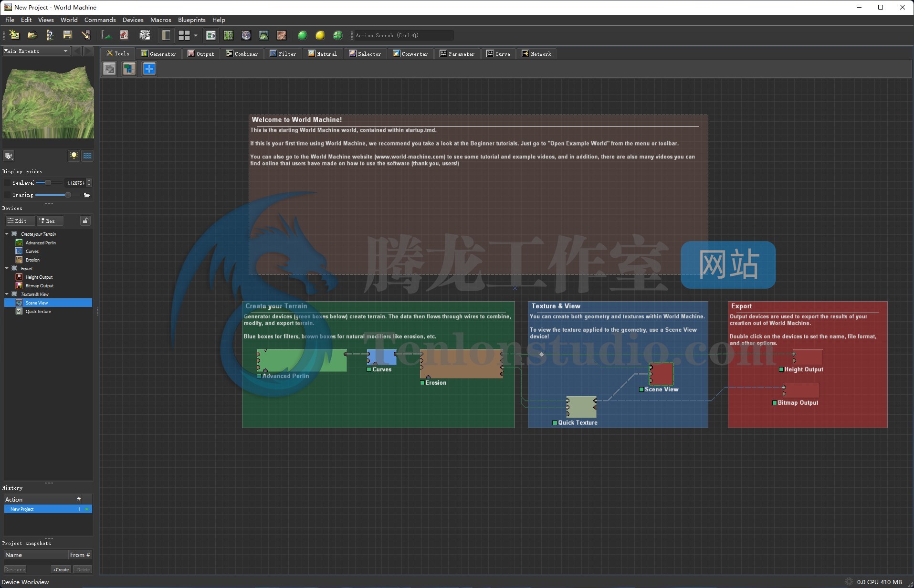914x588 pixels.
Task: Open the Blueprints menu
Action: [191, 20]
